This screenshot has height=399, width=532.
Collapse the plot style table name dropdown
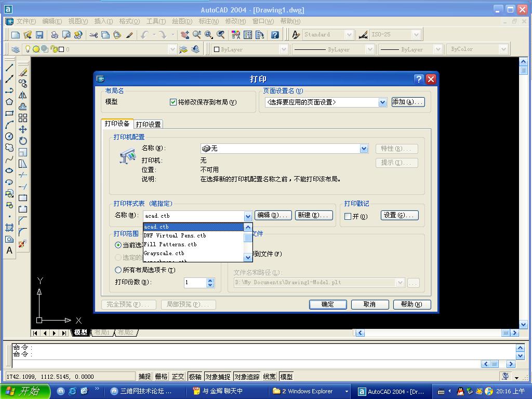pyautogui.click(x=248, y=216)
